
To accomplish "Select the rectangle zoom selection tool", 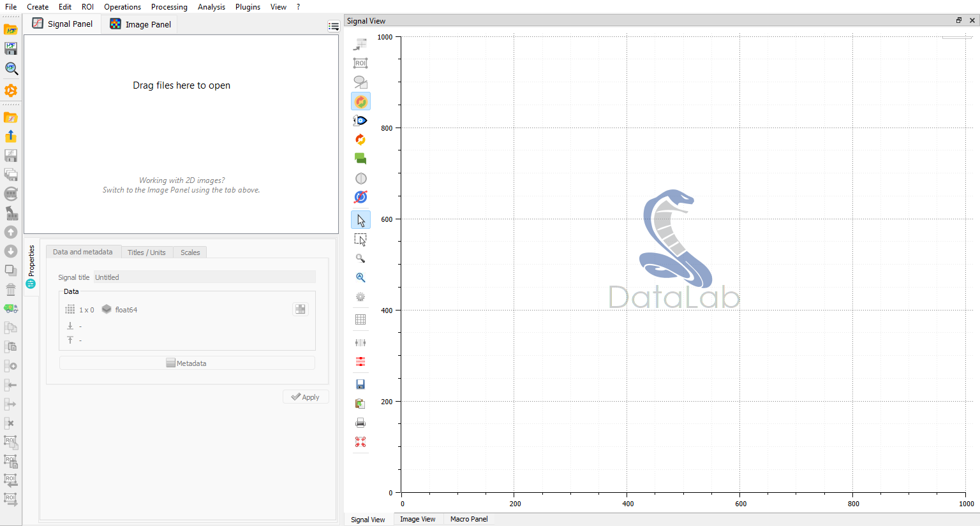I will [360, 240].
